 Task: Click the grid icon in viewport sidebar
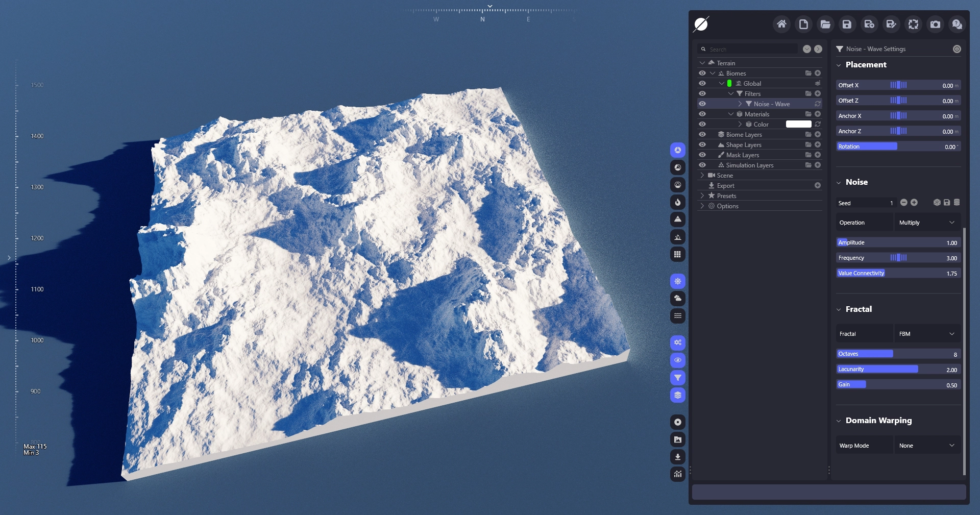point(677,255)
